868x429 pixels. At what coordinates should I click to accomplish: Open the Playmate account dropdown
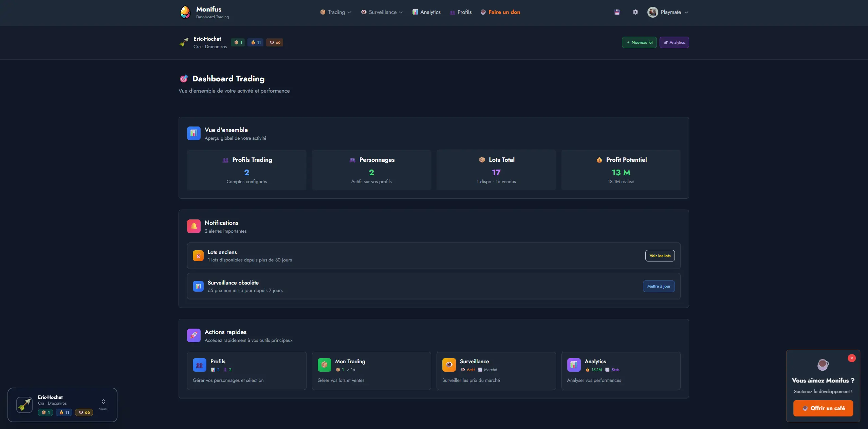[667, 12]
